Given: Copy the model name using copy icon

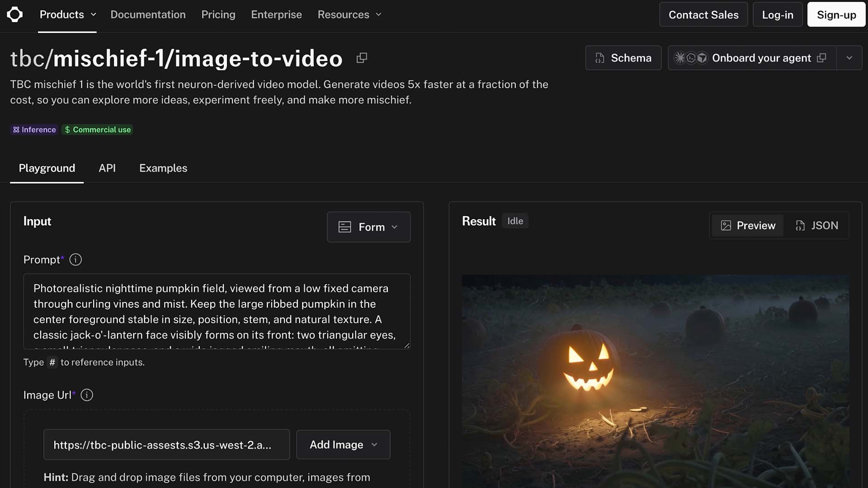Looking at the screenshot, I should point(362,58).
